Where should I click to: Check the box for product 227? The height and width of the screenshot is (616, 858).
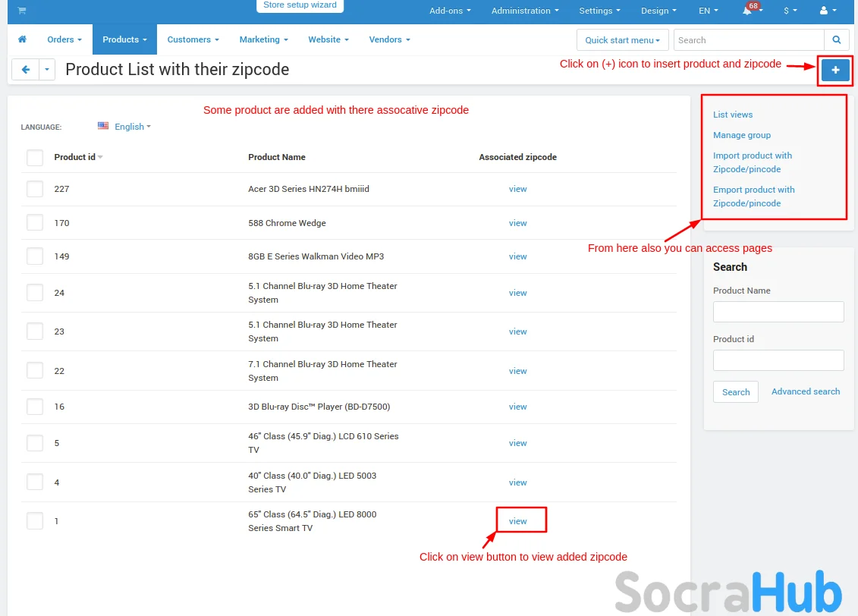[35, 189]
